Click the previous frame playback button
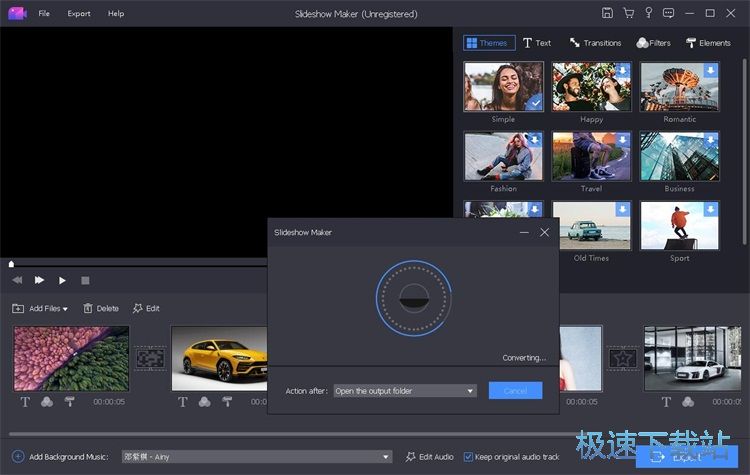Screen dimensions: 750x475 17,280
